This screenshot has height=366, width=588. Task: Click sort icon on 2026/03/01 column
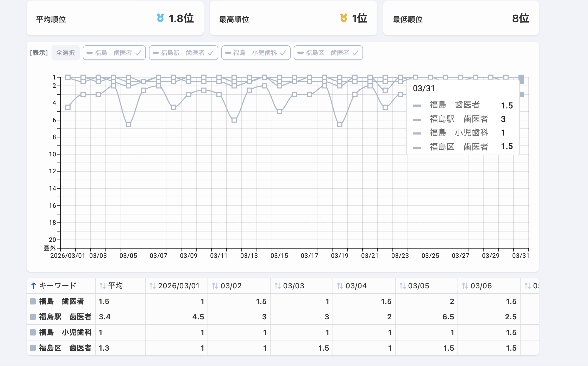click(x=152, y=286)
